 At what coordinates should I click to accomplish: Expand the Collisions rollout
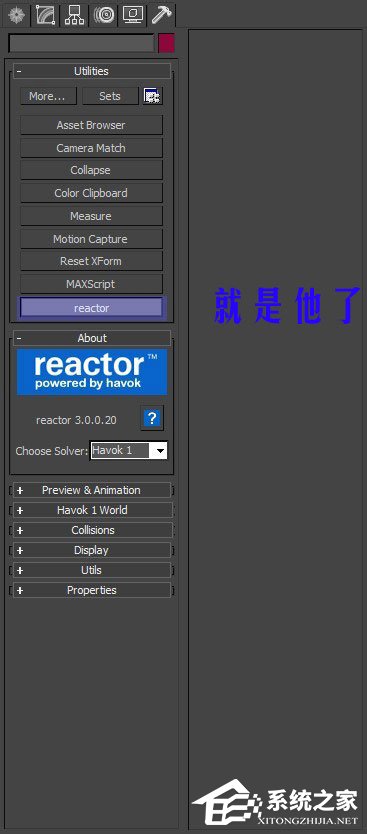pyautogui.click(x=91, y=530)
